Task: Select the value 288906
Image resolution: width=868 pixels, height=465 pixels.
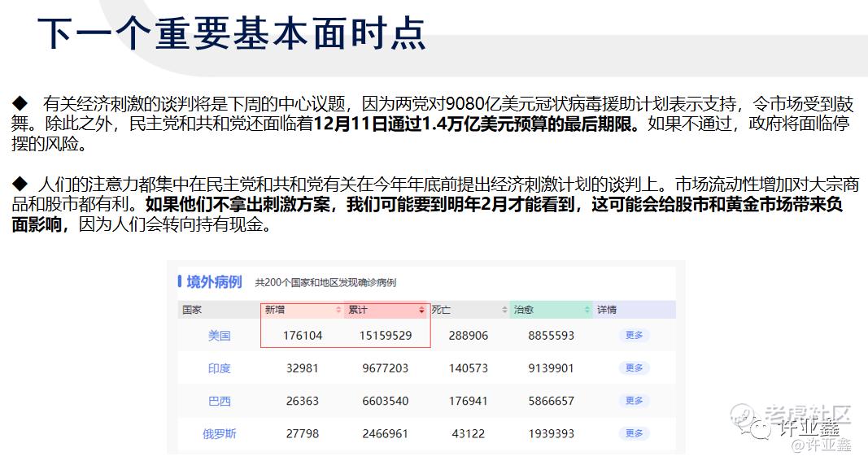Action: pos(469,336)
